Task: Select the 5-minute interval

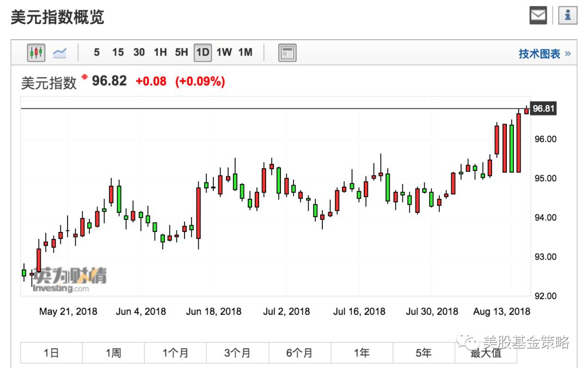Action: tap(96, 52)
